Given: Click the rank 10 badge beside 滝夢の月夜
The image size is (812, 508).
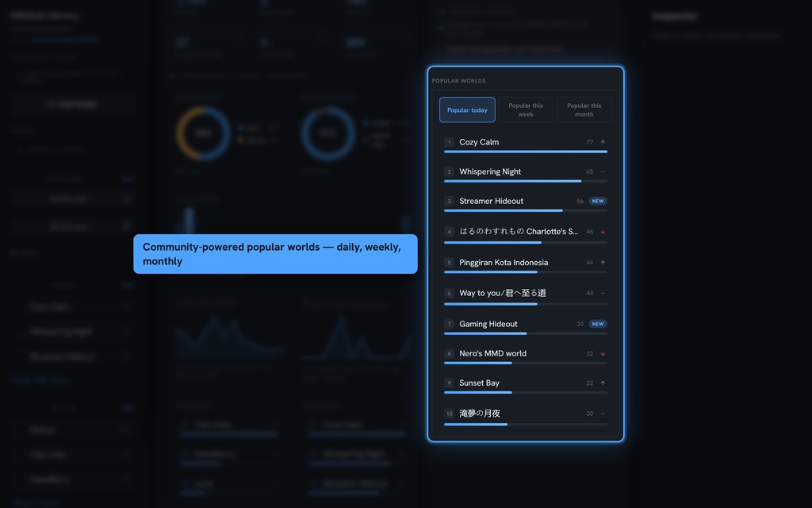Looking at the screenshot, I should (x=449, y=414).
